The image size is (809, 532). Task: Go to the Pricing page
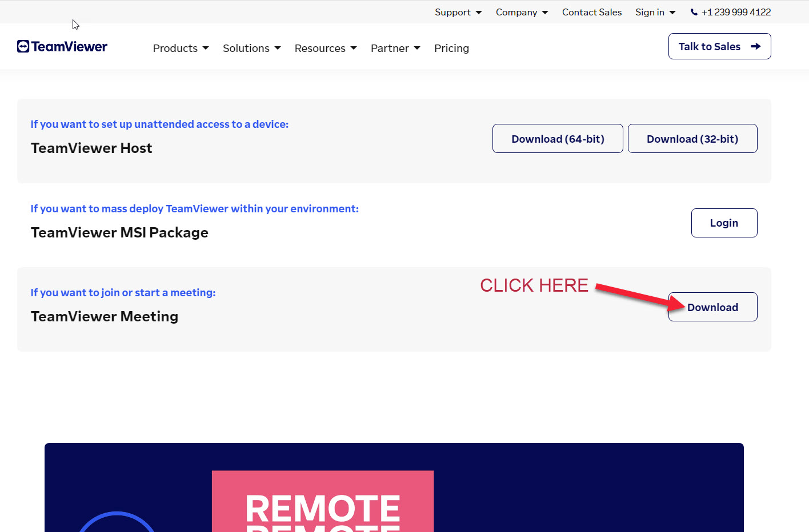451,48
